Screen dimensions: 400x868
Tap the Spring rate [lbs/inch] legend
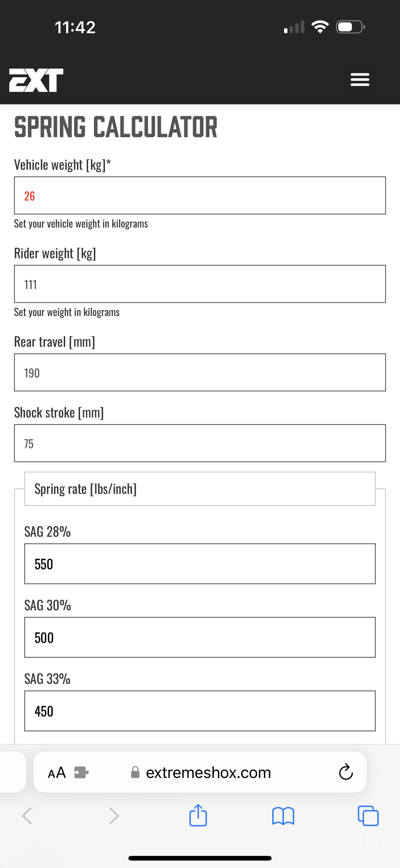click(x=86, y=489)
